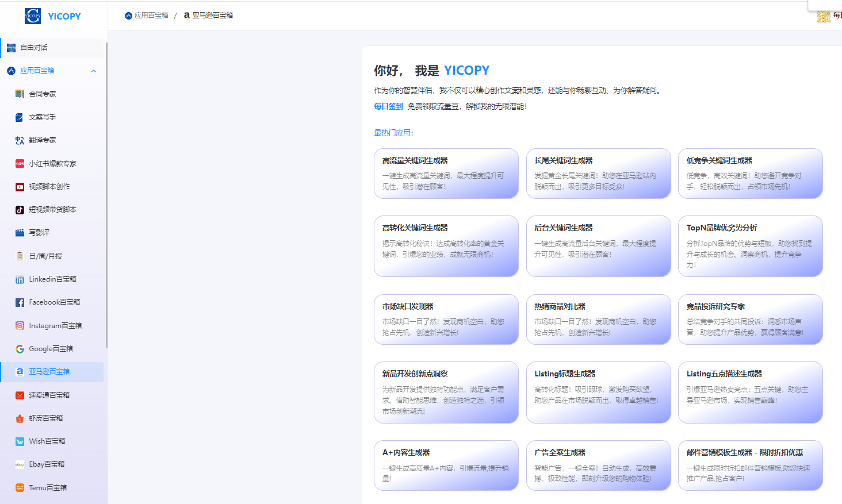Viewport: 842px width, 504px height.
Task: Click the 速卖通 AliExpress icon
Action: 20,395
